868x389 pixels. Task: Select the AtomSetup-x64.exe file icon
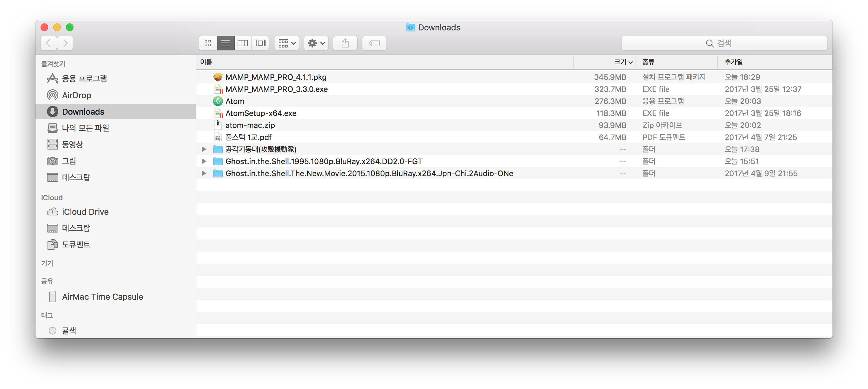point(218,113)
